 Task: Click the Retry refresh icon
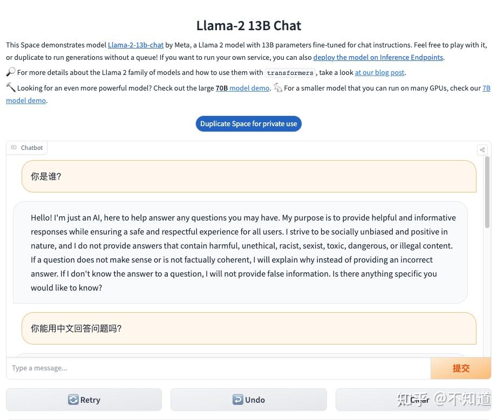click(x=73, y=400)
